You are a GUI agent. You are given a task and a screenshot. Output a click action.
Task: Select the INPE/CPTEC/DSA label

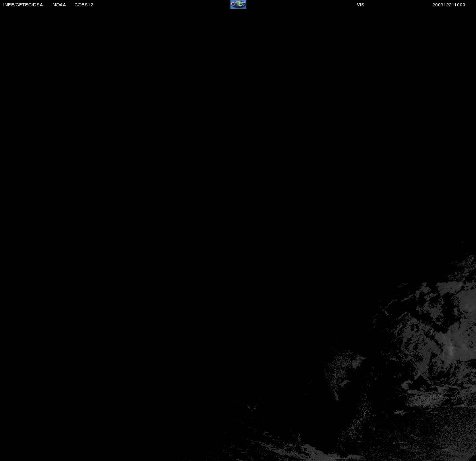23,5
